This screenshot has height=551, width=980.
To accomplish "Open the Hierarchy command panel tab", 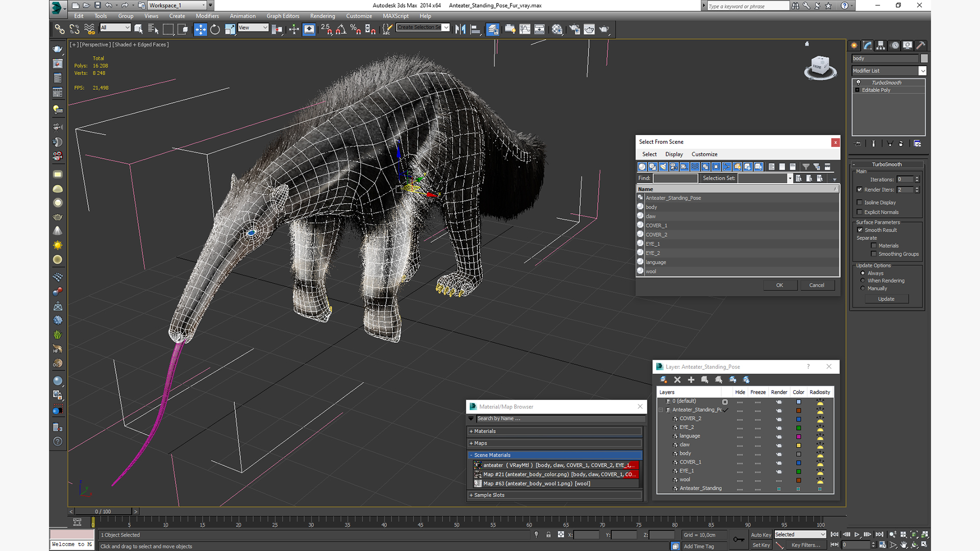I will 881,45.
